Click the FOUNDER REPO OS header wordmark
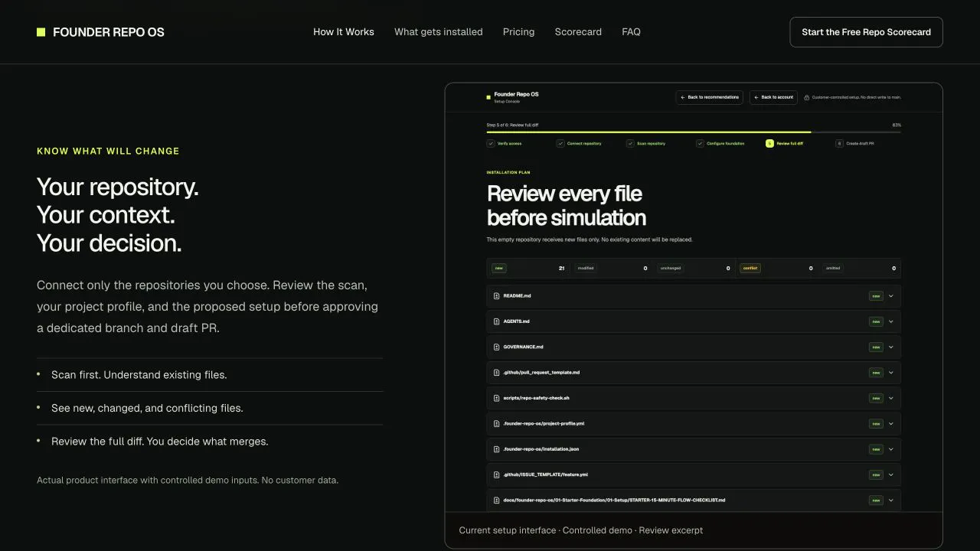Viewport: 980px width, 551px height. [x=109, y=32]
